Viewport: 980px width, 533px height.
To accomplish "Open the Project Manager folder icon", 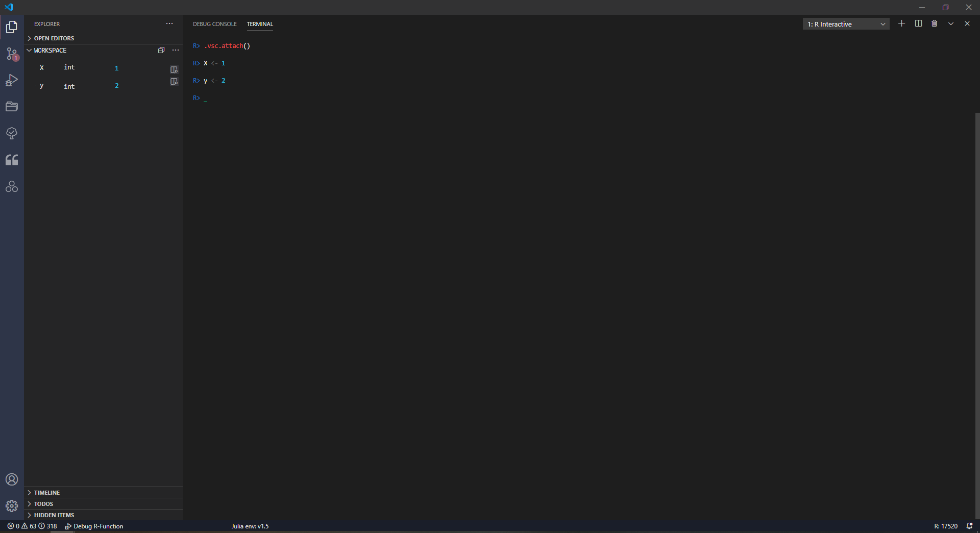I will [x=12, y=107].
